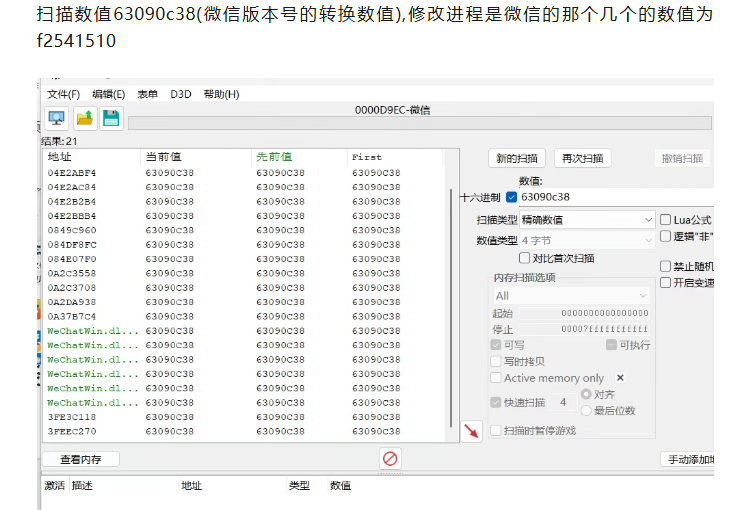
Task: Select result row 04E2BBB4
Action: click(x=245, y=216)
